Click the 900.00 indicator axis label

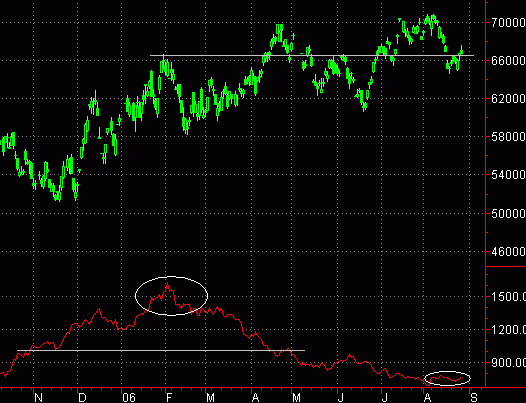[x=508, y=363]
